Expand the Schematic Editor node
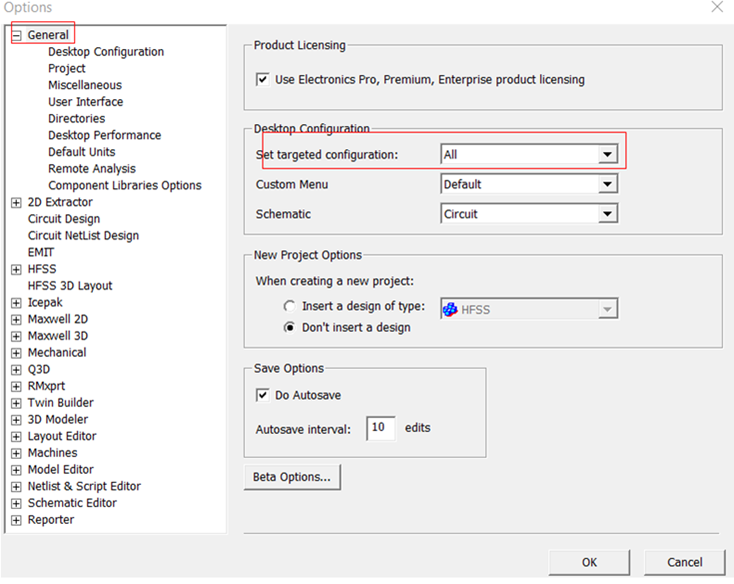 (x=16, y=503)
